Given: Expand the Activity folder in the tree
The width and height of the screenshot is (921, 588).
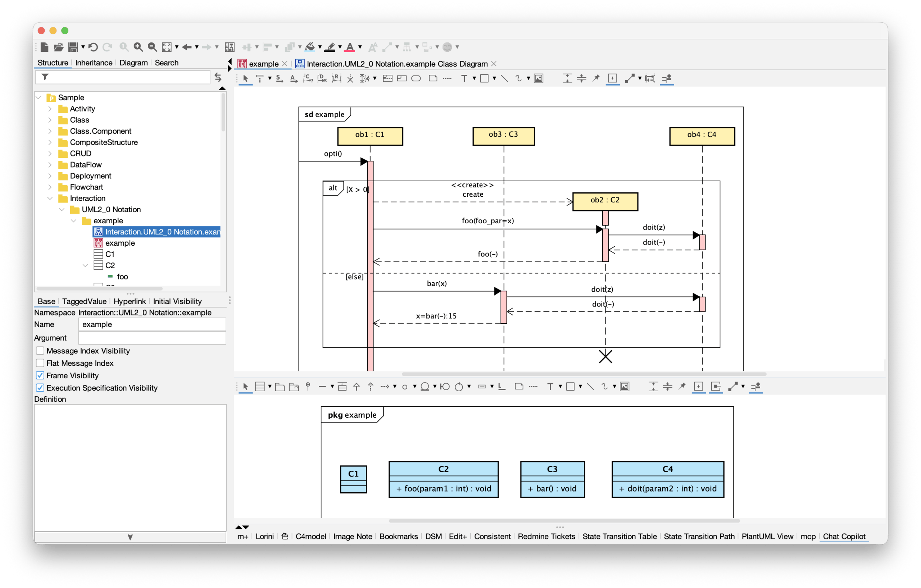Looking at the screenshot, I should tap(50, 109).
